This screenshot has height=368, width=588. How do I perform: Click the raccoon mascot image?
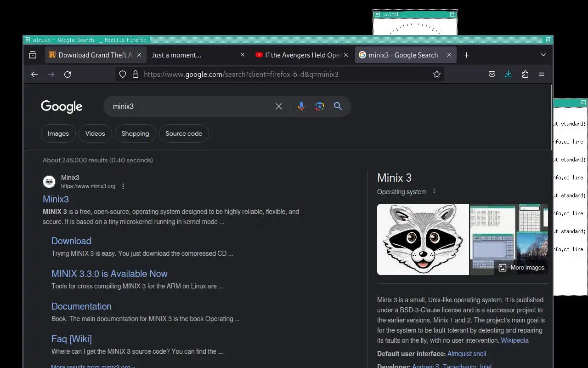423,239
